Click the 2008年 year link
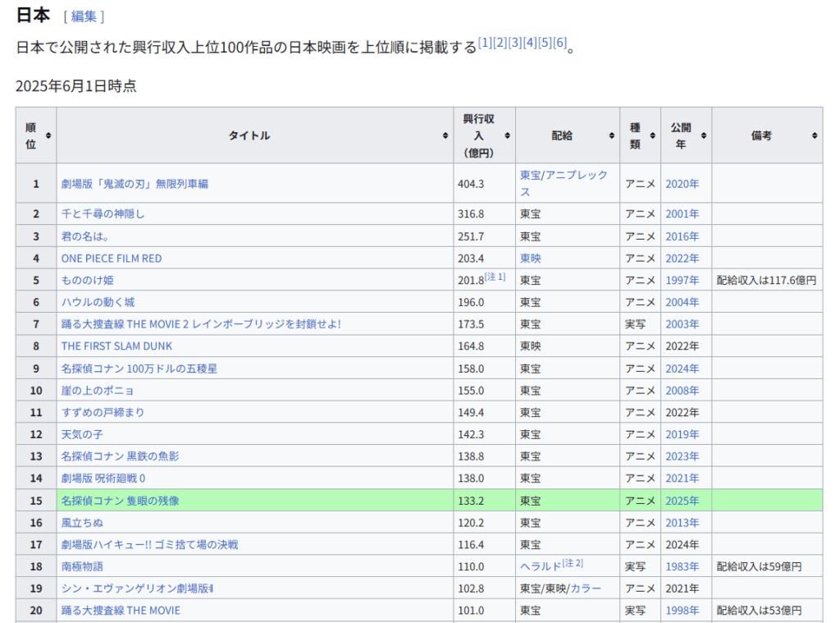Screen dimensions: 840x623 point(682,391)
